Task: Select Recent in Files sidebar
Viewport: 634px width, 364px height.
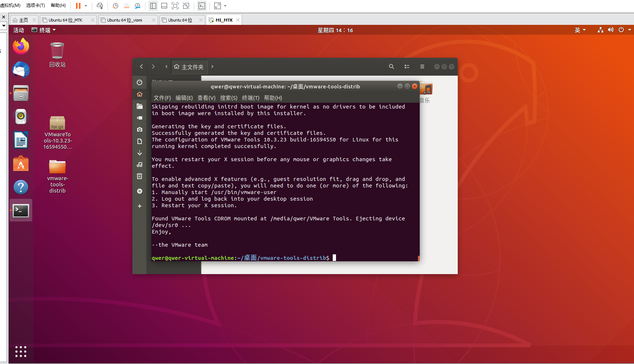Action: click(x=139, y=83)
